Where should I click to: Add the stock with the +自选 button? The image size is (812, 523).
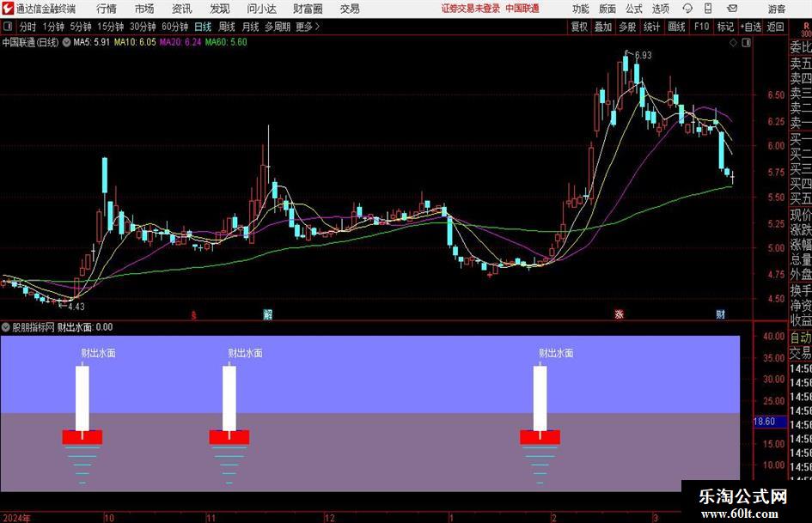pos(751,27)
